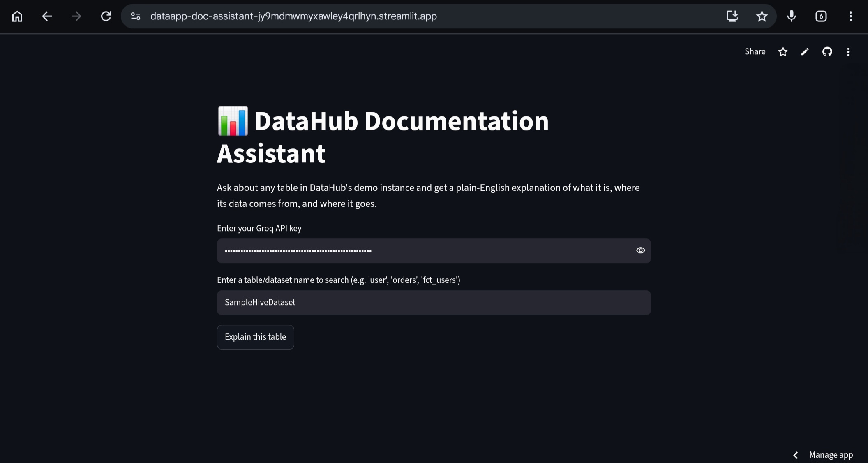
Task: Click the browser address bar URL
Action: click(293, 16)
